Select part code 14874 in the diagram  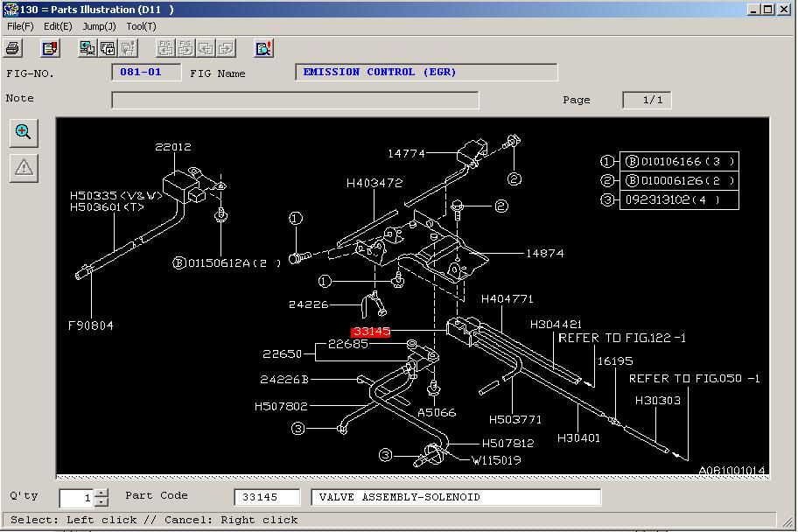(545, 253)
